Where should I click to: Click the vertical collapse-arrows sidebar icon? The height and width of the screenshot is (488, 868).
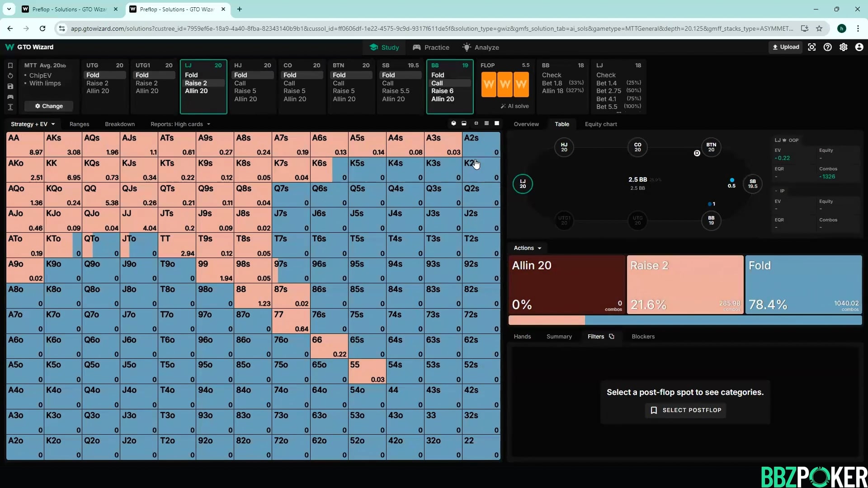click(10, 107)
